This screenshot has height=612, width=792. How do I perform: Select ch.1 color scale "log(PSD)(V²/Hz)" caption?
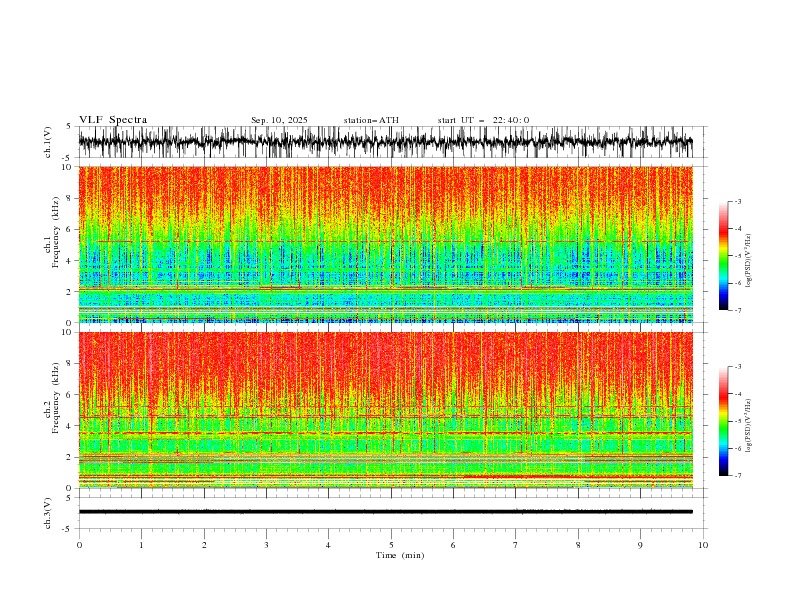(749, 261)
